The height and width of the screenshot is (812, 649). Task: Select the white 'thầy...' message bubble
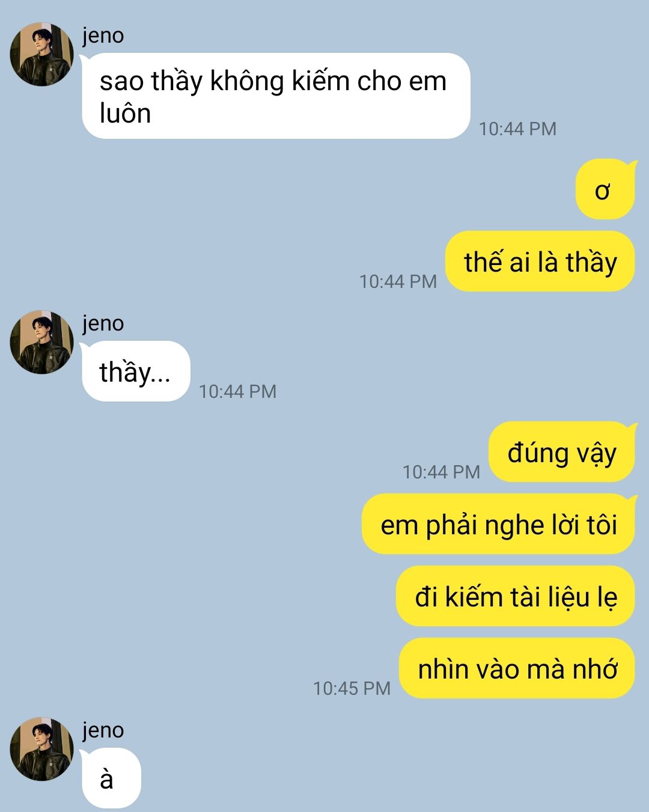[136, 371]
